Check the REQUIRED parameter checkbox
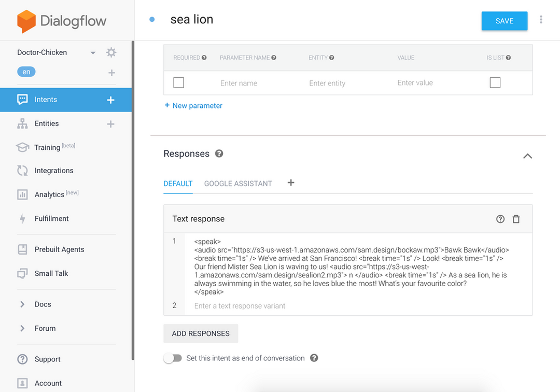Screen dimensions: 560x392 coord(178,83)
